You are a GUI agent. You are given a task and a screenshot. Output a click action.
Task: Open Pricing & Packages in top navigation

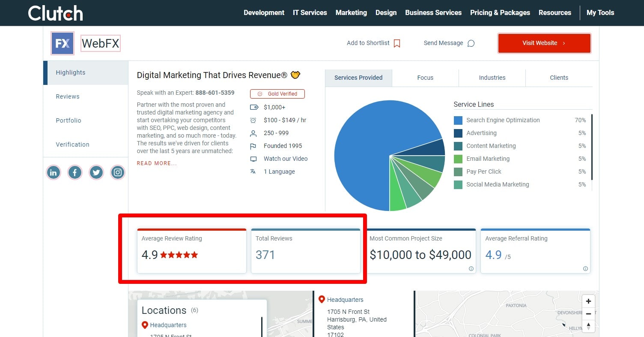(x=500, y=13)
